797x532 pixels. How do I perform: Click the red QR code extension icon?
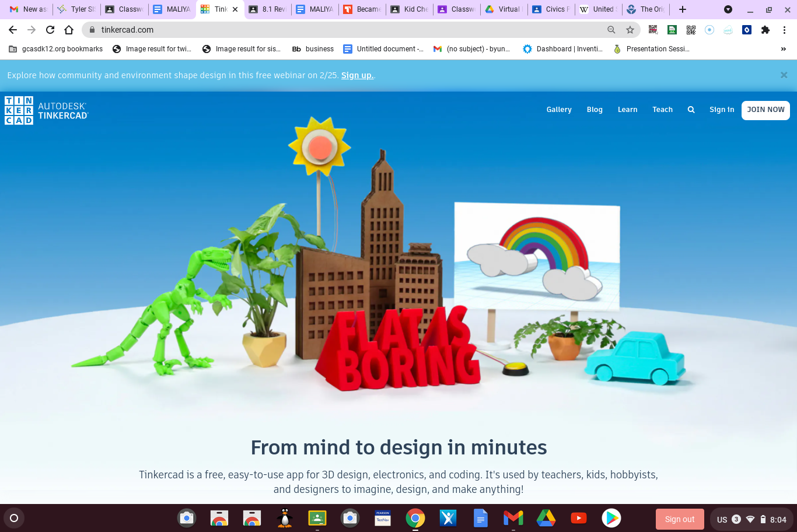point(653,30)
